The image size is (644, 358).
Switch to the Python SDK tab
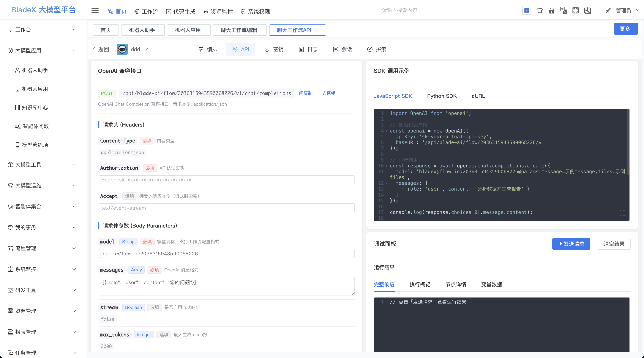(x=442, y=96)
